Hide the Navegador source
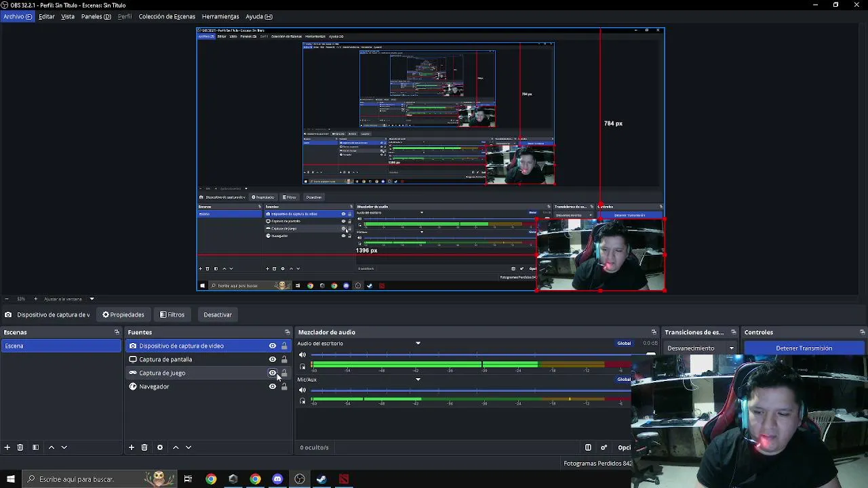The image size is (868, 488). (273, 386)
